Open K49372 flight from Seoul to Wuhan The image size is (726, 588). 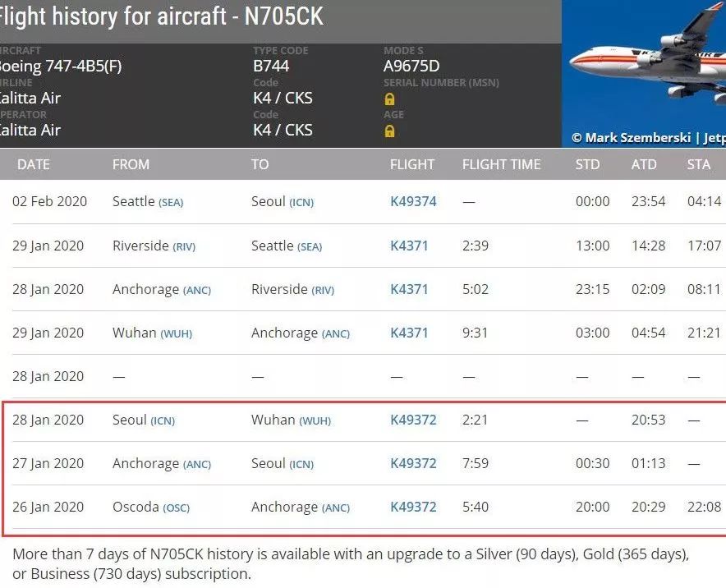pyautogui.click(x=413, y=420)
